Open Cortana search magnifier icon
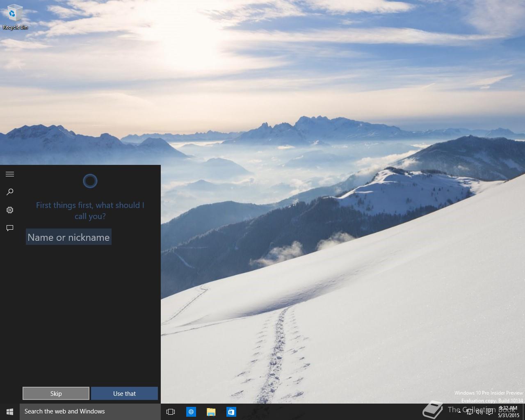 [10, 192]
